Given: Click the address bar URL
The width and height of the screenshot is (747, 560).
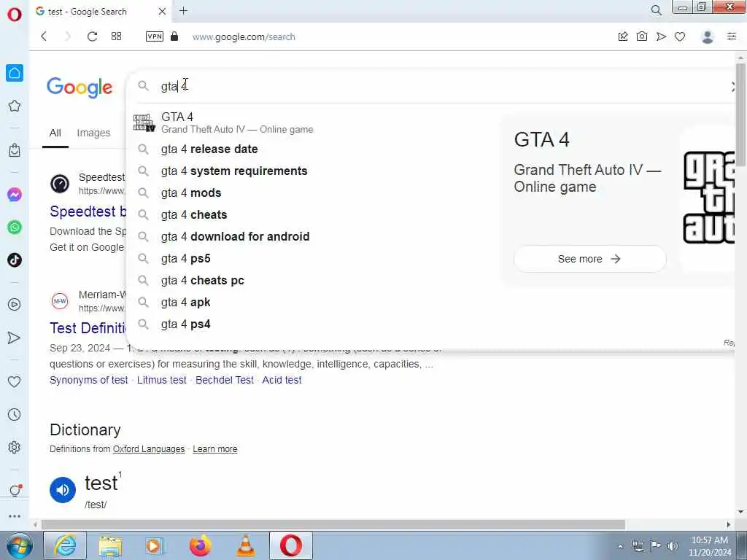Looking at the screenshot, I should tap(244, 36).
